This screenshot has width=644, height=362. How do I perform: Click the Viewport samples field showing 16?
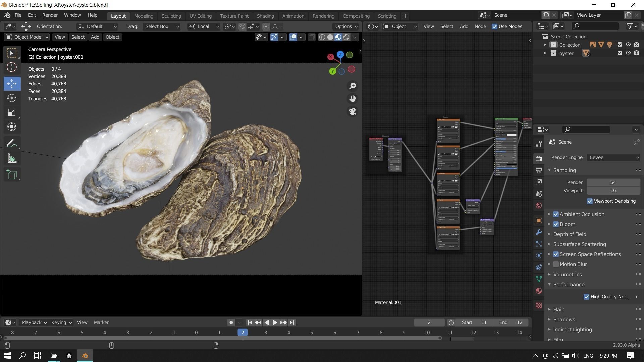[613, 190]
